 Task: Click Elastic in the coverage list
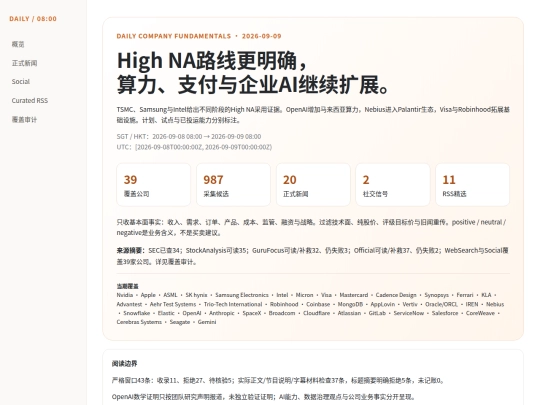(166, 313)
